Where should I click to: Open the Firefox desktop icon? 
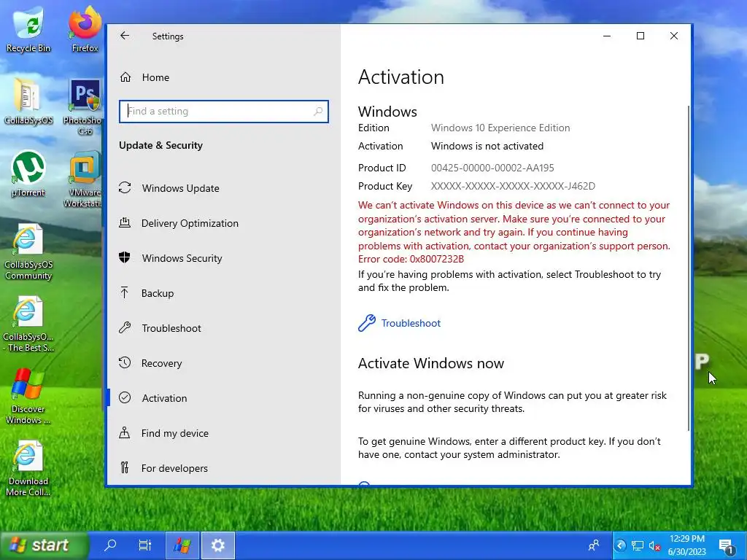[x=85, y=29]
